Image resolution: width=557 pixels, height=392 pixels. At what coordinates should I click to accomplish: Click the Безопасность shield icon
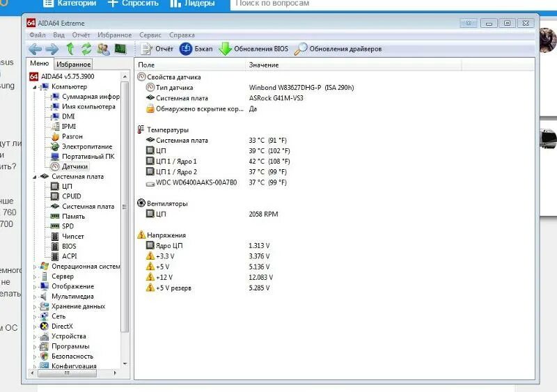[45, 356]
